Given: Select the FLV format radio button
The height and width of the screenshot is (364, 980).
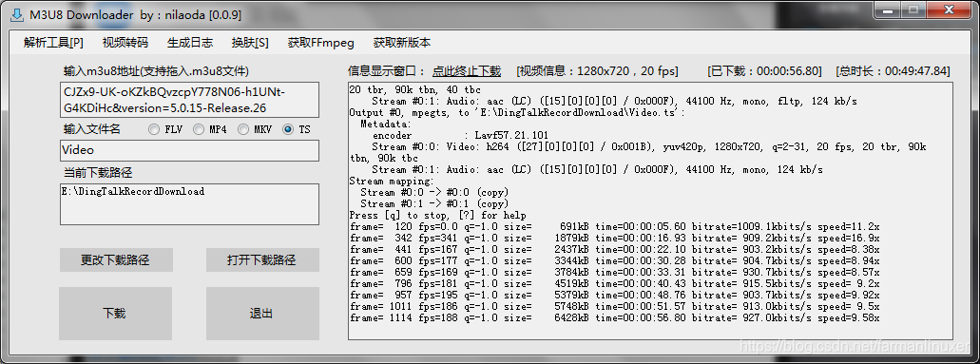Looking at the screenshot, I should point(154,129).
